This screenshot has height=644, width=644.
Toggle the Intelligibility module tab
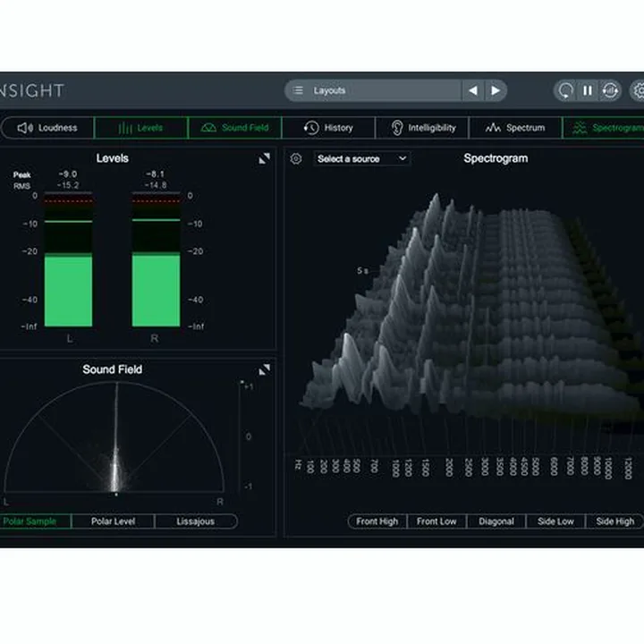[422, 128]
